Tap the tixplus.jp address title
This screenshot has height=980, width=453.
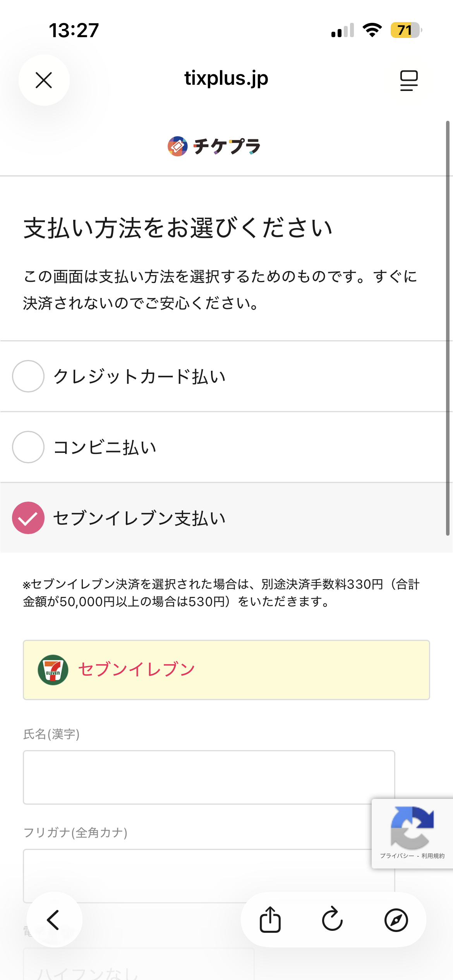(226, 78)
